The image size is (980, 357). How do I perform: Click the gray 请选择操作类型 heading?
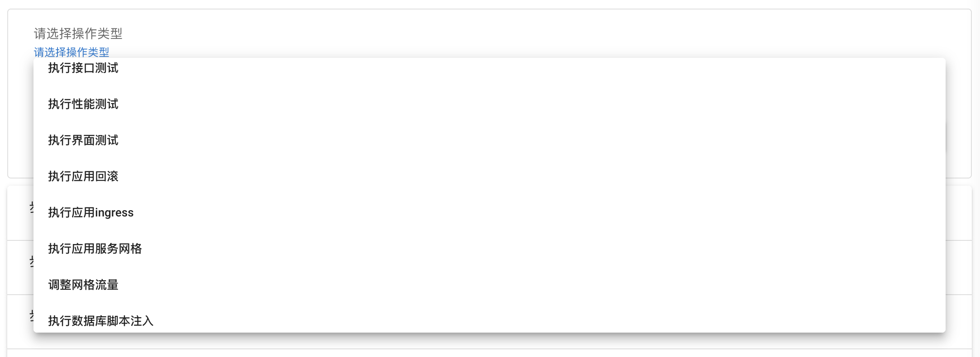pos(78,33)
